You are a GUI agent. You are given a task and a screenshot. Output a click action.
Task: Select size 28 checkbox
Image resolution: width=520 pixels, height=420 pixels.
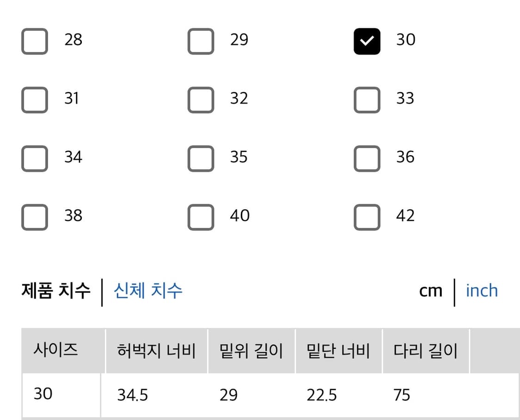coord(34,41)
